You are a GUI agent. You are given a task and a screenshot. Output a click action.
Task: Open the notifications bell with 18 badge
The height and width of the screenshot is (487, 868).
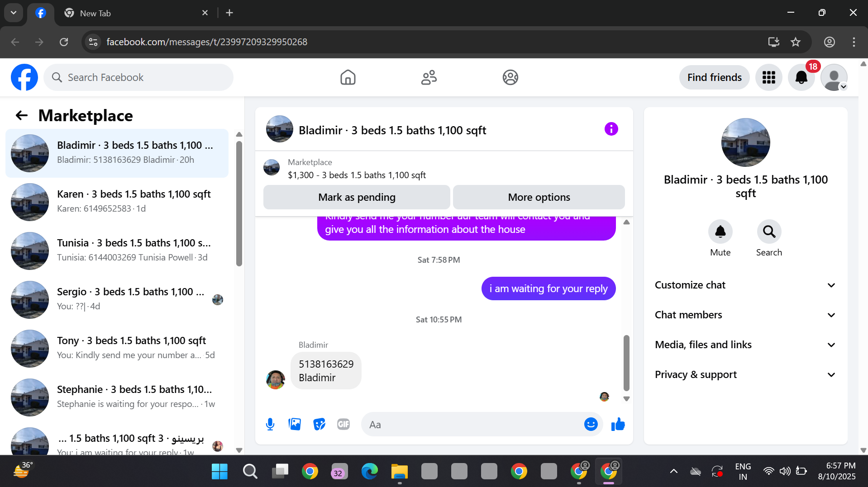click(801, 77)
